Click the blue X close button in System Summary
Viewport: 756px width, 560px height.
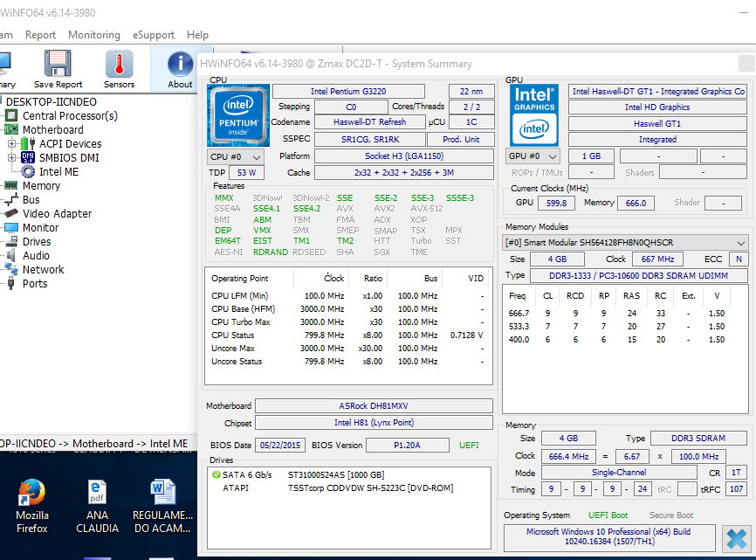point(737,539)
